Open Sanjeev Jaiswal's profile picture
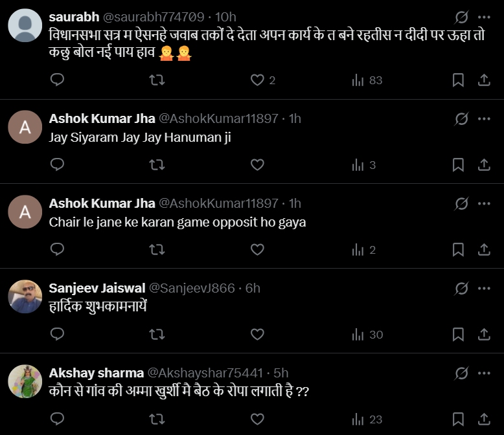This screenshot has height=435, width=504. 25,296
